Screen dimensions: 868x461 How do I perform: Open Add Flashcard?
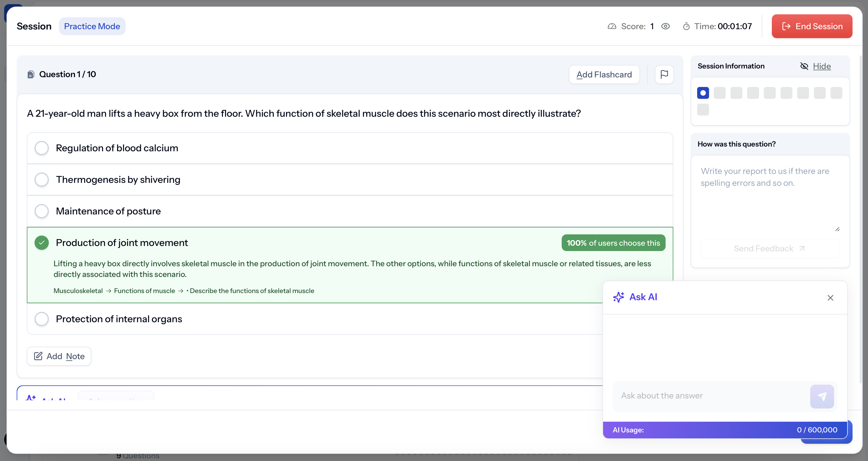click(604, 74)
